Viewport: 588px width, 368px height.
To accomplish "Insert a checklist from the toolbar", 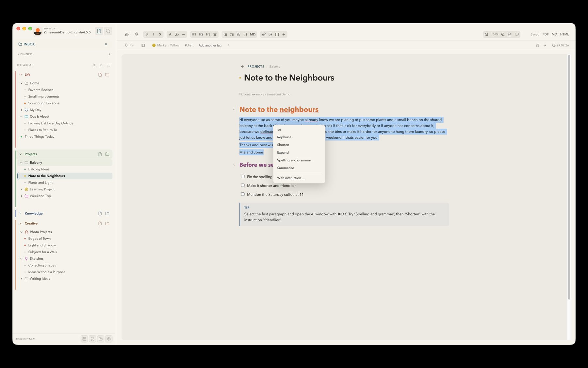I will tap(232, 34).
